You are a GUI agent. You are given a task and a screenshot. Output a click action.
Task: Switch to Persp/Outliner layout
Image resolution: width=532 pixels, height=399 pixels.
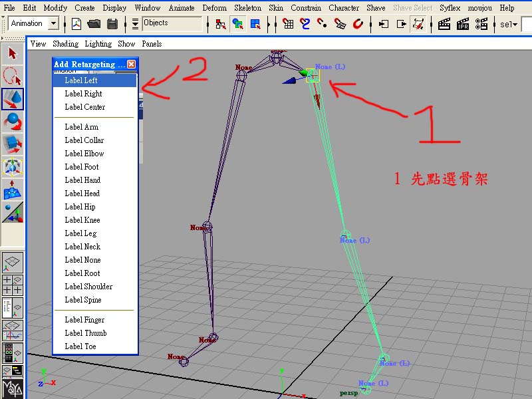[x=13, y=308]
